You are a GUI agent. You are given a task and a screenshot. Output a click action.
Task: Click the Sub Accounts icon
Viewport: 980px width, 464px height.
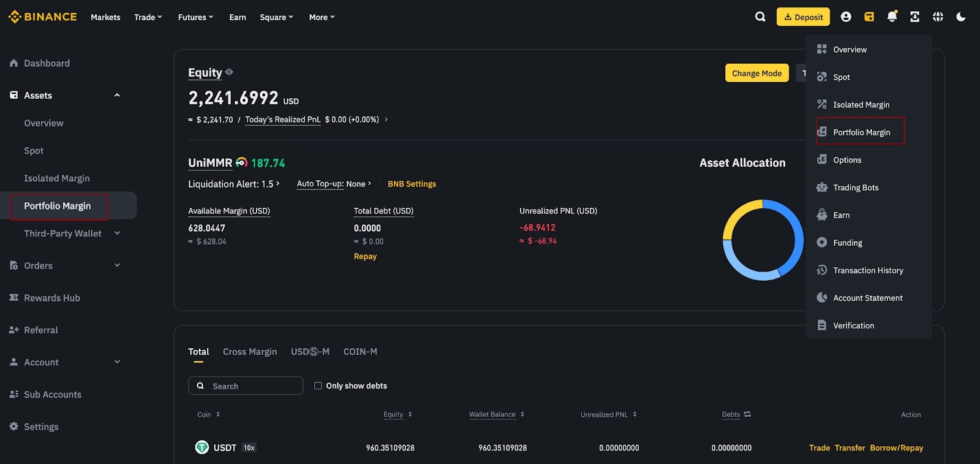pos(13,394)
